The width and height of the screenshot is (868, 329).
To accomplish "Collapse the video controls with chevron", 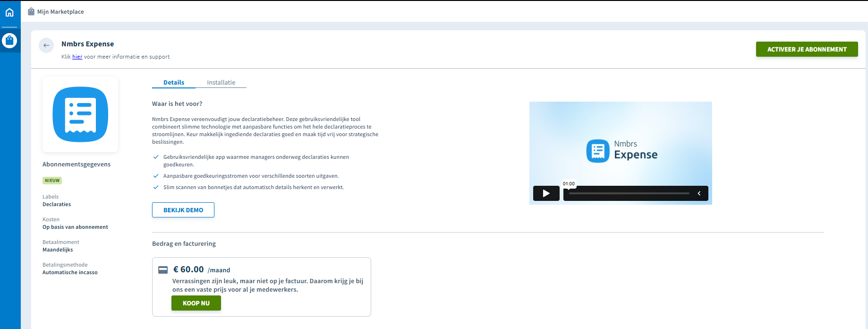I will [x=699, y=193].
